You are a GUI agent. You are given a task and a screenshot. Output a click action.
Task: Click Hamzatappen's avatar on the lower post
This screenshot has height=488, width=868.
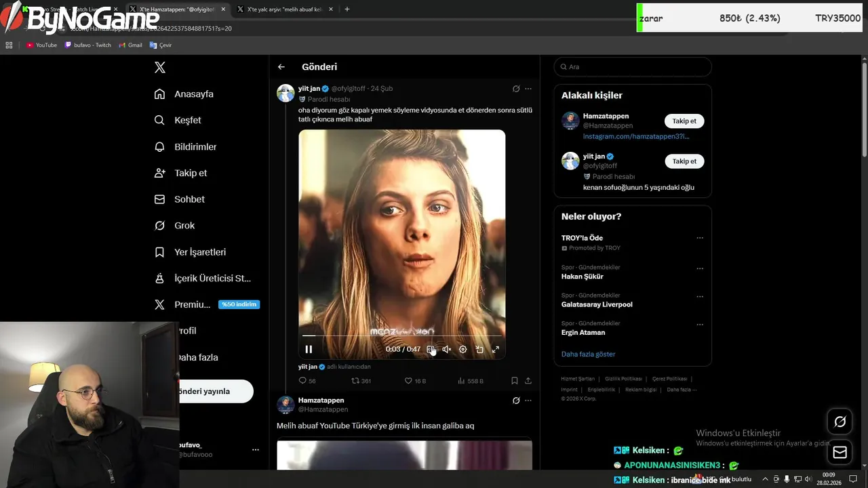click(285, 405)
